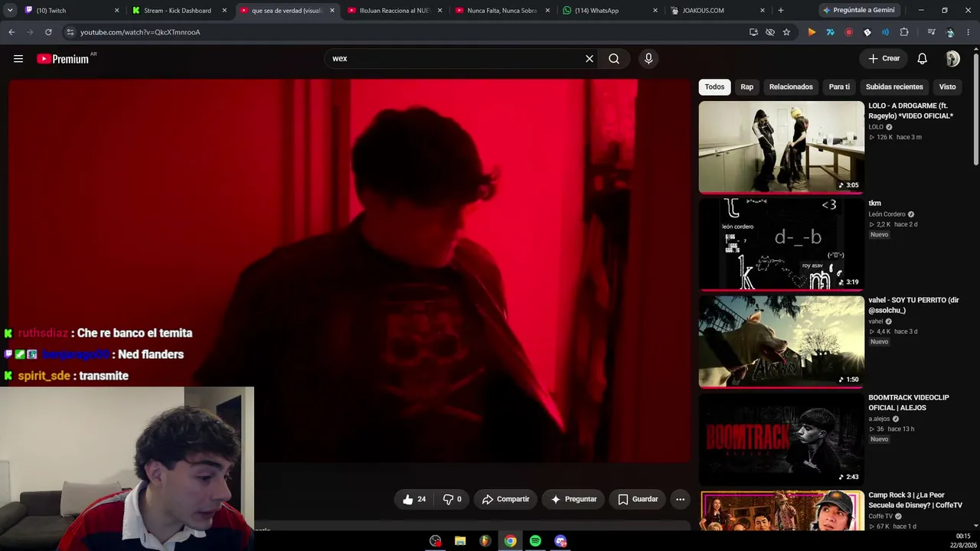Switch to IlloJuan Reacciona tab
The width and height of the screenshot is (980, 551).
tap(393, 11)
